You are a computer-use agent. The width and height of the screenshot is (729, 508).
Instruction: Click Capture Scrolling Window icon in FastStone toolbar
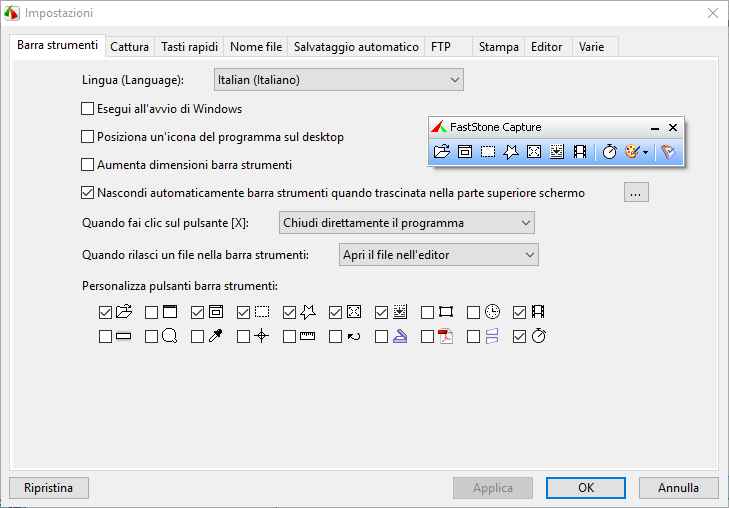pyautogui.click(x=557, y=152)
